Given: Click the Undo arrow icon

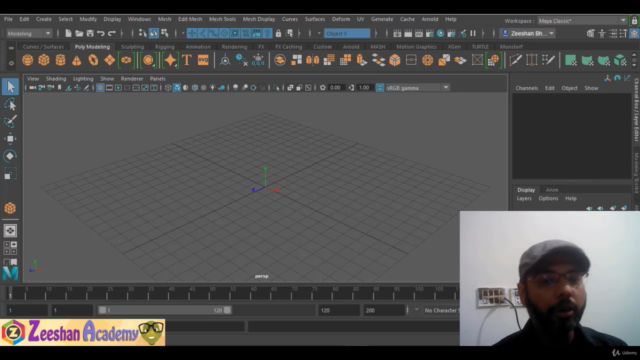Looking at the screenshot, I should [101, 33].
